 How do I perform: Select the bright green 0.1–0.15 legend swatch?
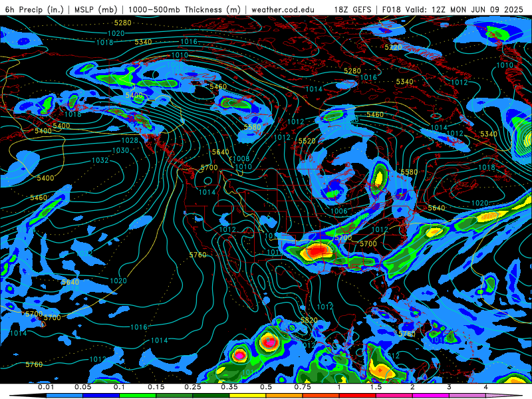(138, 396)
